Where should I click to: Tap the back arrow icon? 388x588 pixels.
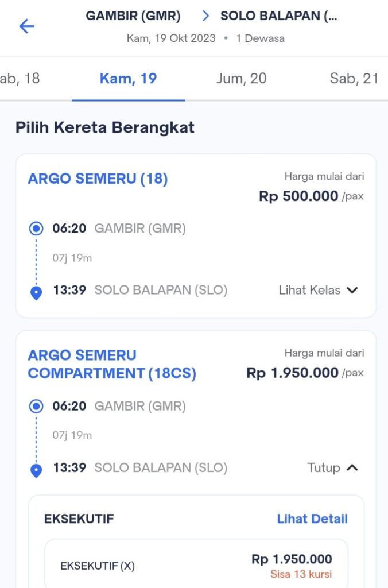click(26, 26)
